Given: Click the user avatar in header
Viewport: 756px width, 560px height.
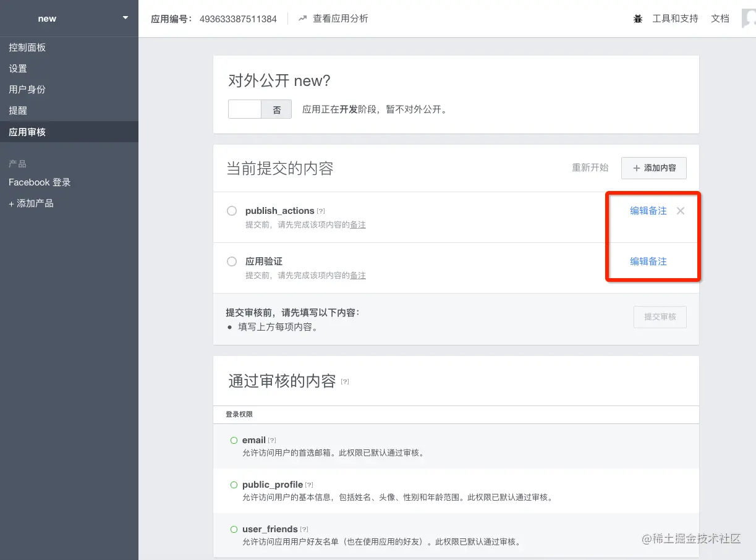Looking at the screenshot, I should pyautogui.click(x=749, y=19).
